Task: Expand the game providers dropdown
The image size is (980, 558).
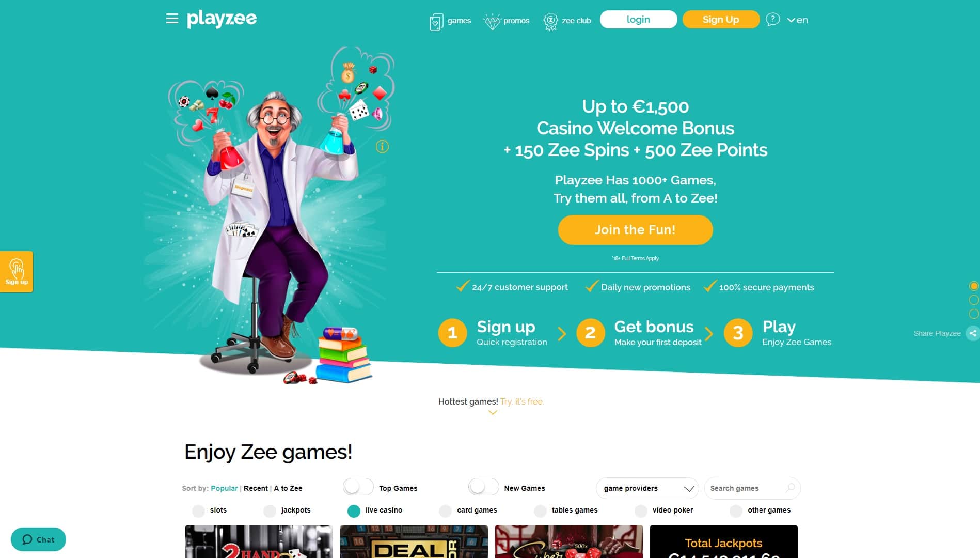Action: [647, 488]
